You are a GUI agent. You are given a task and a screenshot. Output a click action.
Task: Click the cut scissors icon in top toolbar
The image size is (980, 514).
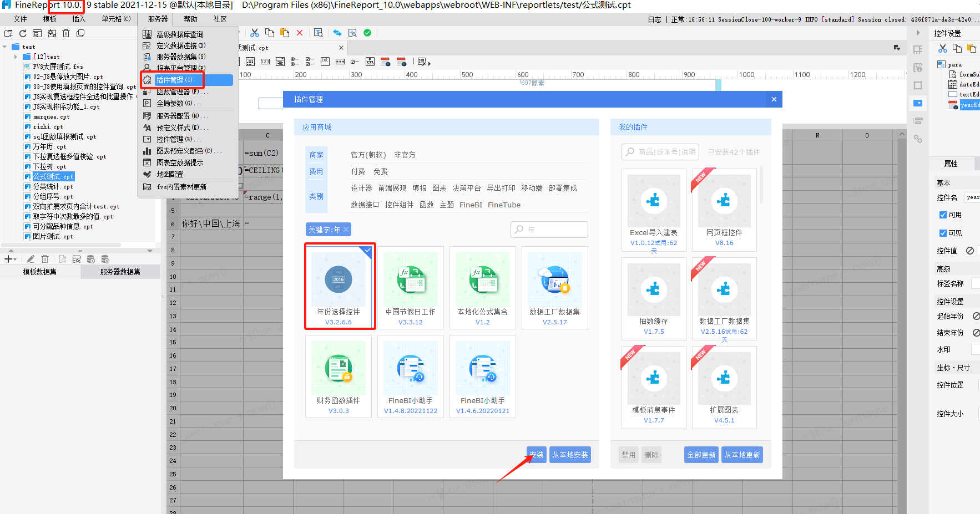pyautogui.click(x=255, y=33)
